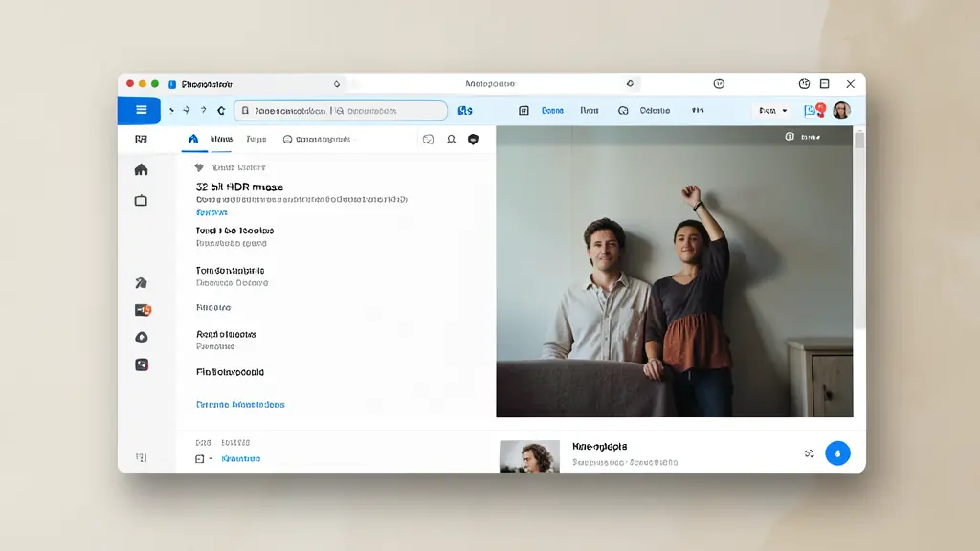Select the blue highlighted toolbar menu item
Image resolution: width=980 pixels, height=551 pixels.
click(552, 111)
